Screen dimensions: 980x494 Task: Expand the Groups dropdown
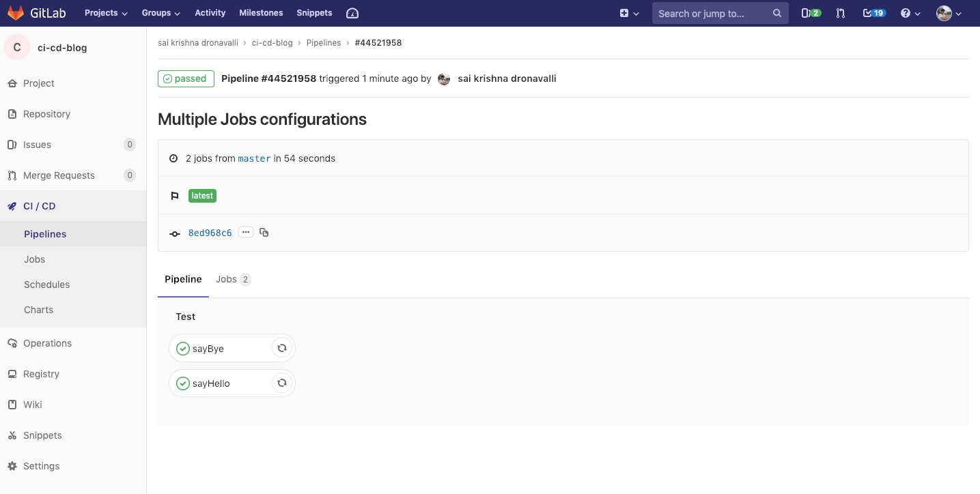(x=160, y=13)
